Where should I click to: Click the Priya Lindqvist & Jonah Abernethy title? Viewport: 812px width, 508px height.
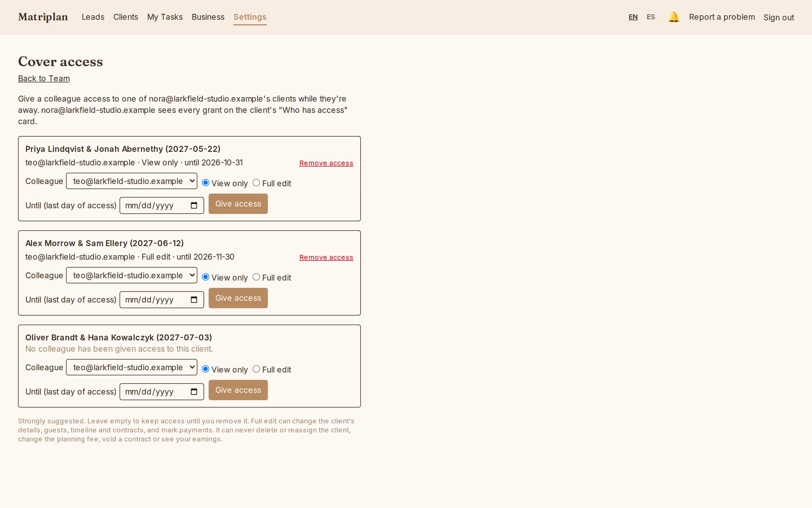(123, 149)
